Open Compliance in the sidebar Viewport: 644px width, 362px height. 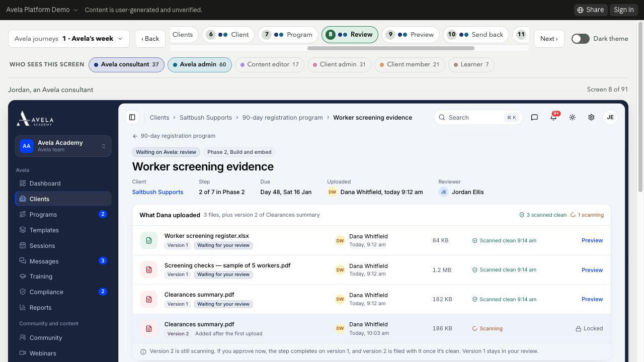coord(63,292)
